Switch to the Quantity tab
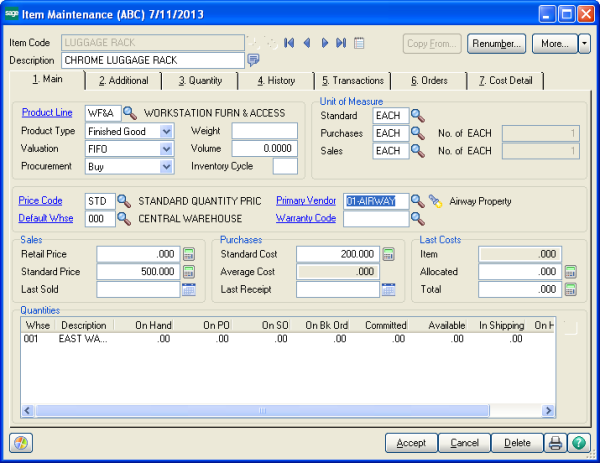This screenshot has width=600, height=463. [x=200, y=80]
